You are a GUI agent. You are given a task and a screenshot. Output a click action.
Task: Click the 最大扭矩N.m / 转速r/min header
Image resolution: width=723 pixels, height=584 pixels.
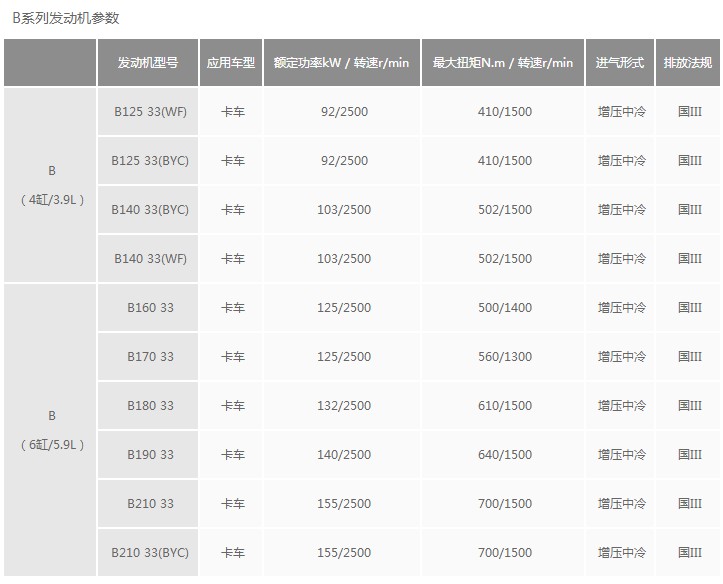click(503, 62)
